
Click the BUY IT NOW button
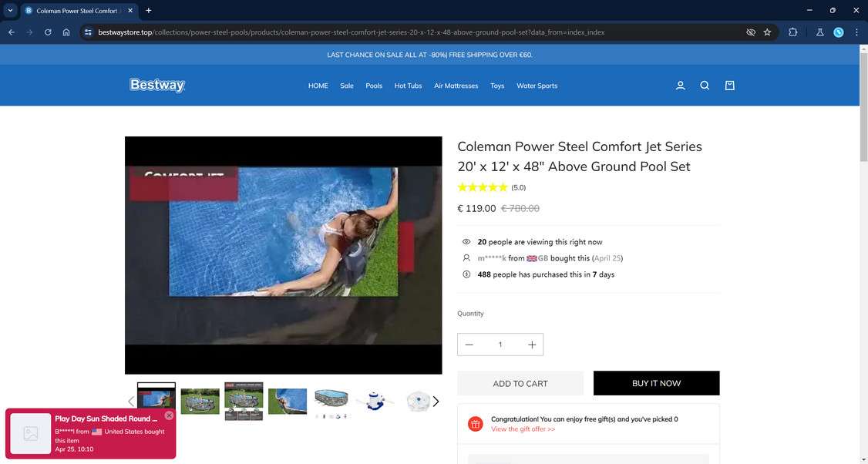coord(657,383)
